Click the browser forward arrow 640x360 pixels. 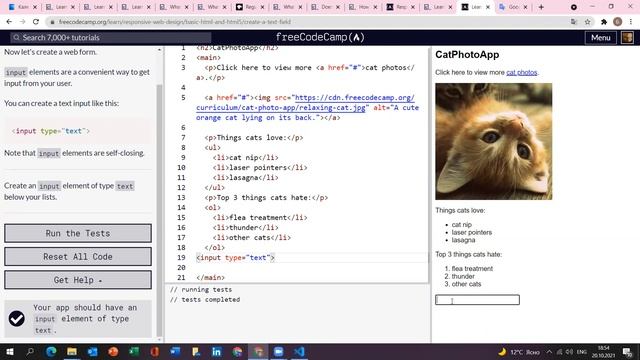(22, 22)
